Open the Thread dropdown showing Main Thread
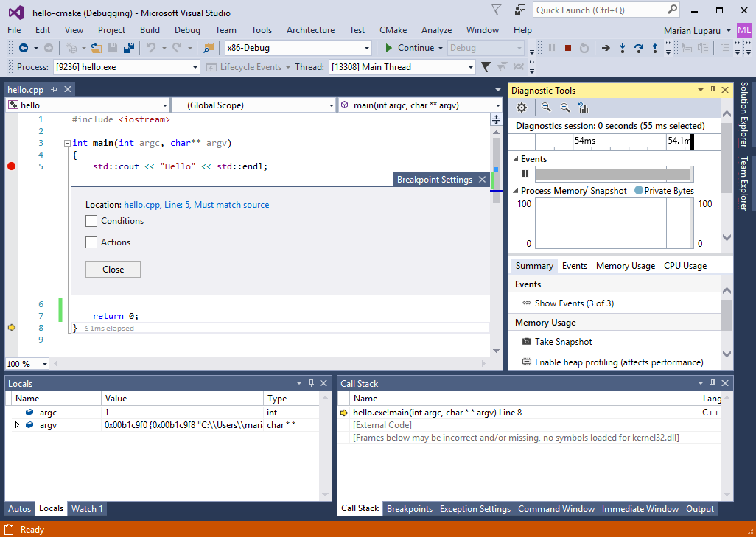The image size is (756, 537). [469, 66]
